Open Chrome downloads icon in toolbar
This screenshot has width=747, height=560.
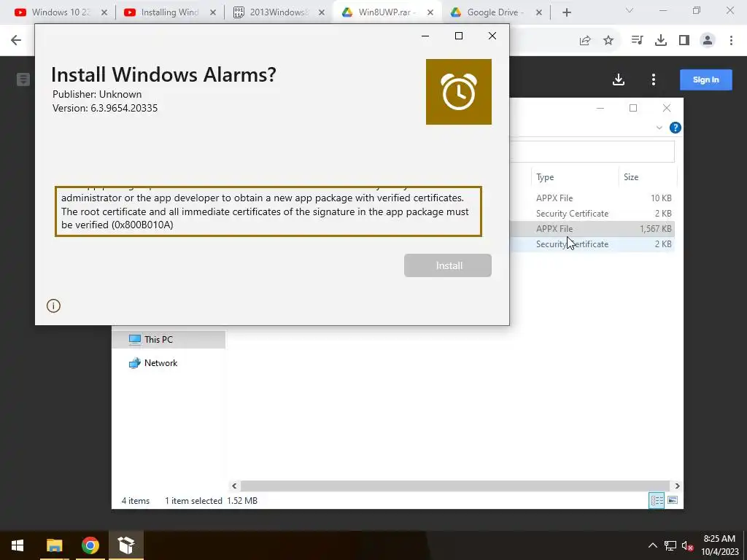coord(660,41)
